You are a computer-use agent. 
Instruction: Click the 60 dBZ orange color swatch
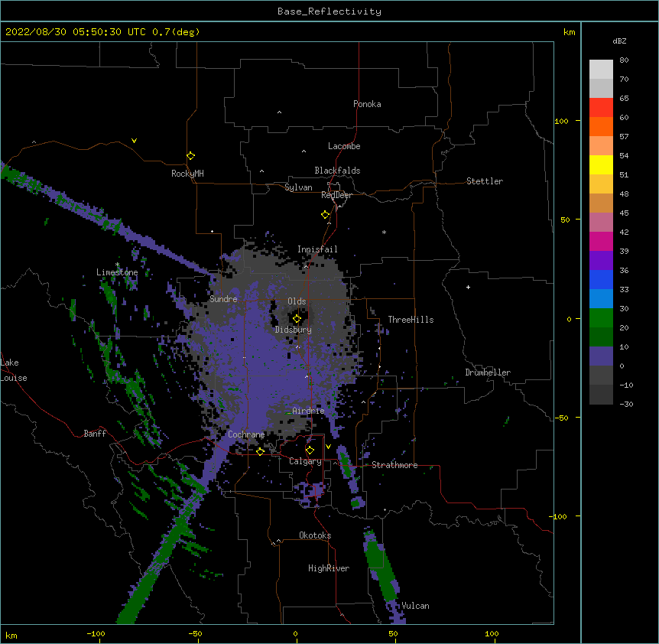click(601, 126)
